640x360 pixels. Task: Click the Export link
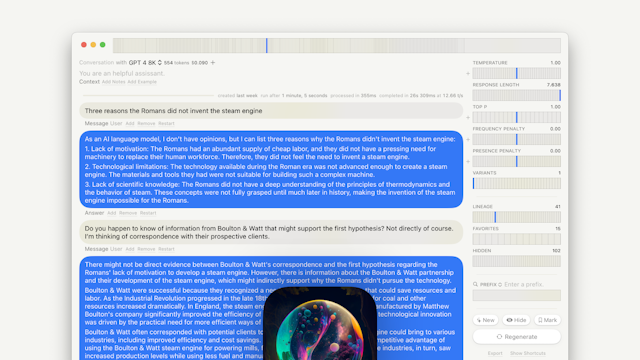(495, 353)
